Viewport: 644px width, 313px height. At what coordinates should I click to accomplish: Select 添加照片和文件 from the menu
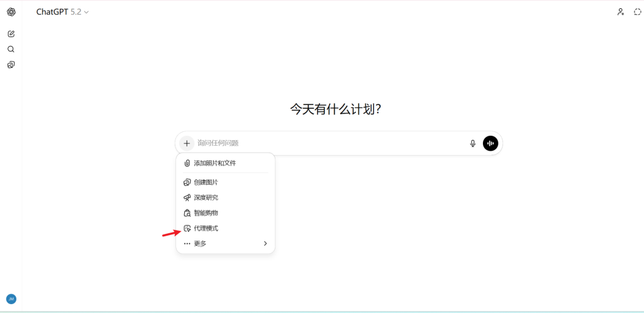[x=226, y=163]
